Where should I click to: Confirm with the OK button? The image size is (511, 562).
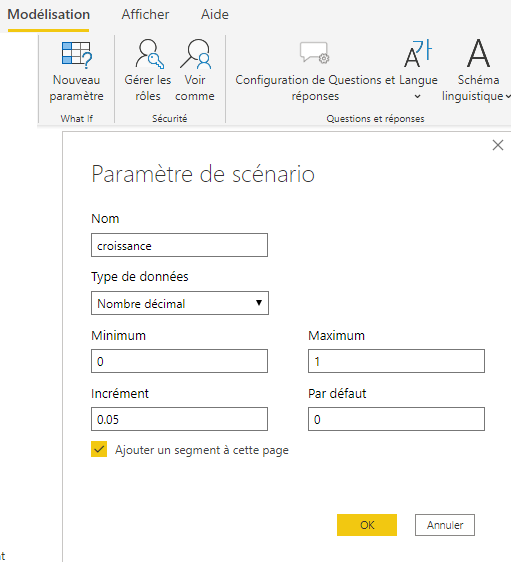click(x=367, y=525)
